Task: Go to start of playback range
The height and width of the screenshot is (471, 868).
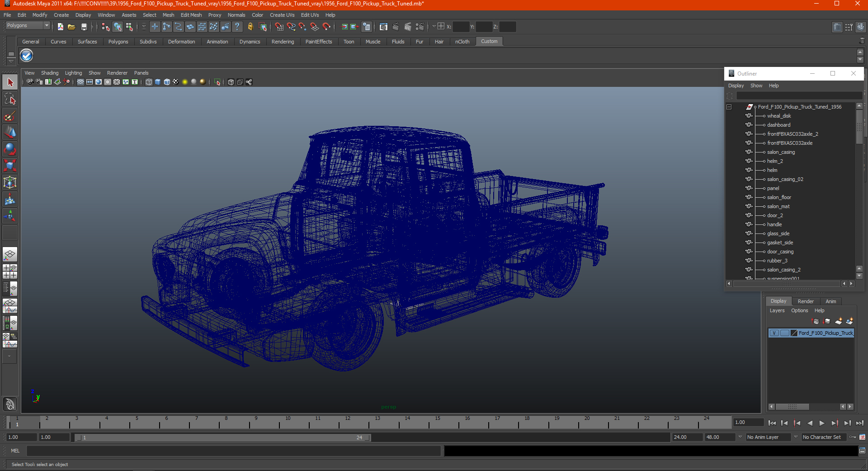Action: (x=772, y=423)
